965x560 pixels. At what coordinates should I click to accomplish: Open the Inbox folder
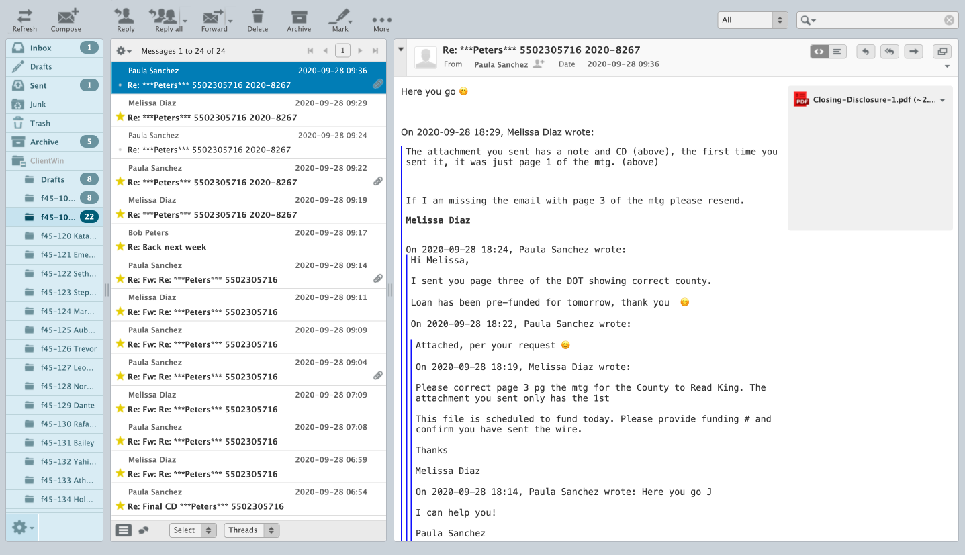pos(41,48)
